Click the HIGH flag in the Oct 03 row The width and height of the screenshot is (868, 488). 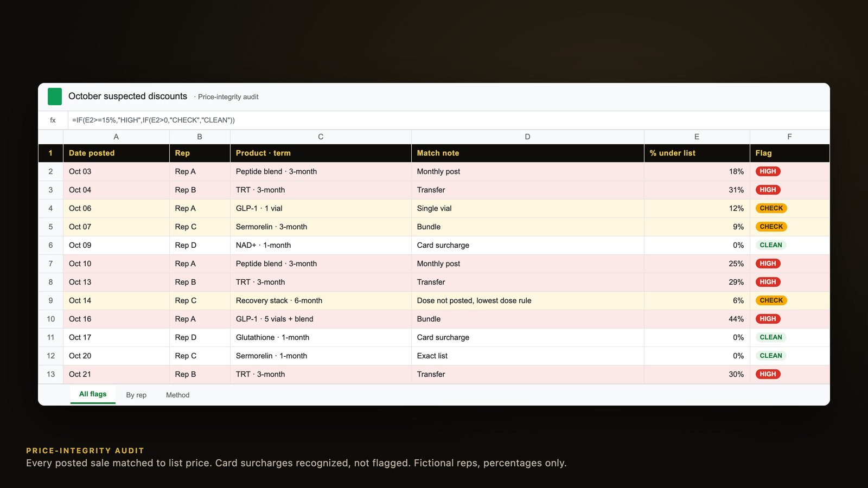pos(768,171)
